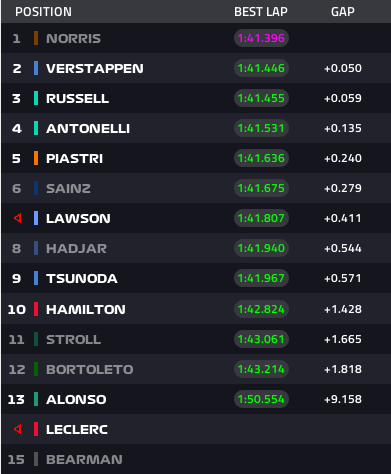
Task: Select Verstappen's best lap 1:41.446 pill
Action: coord(261,68)
